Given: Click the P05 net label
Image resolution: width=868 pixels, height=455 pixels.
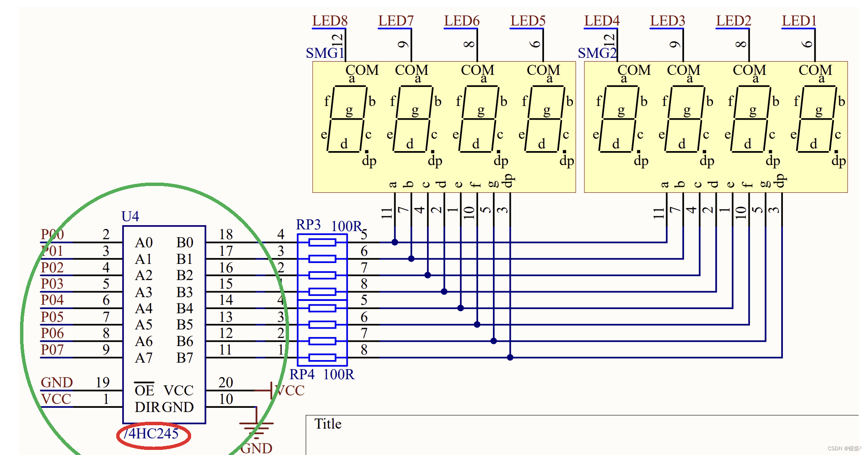Looking at the screenshot, I should pos(52,317).
